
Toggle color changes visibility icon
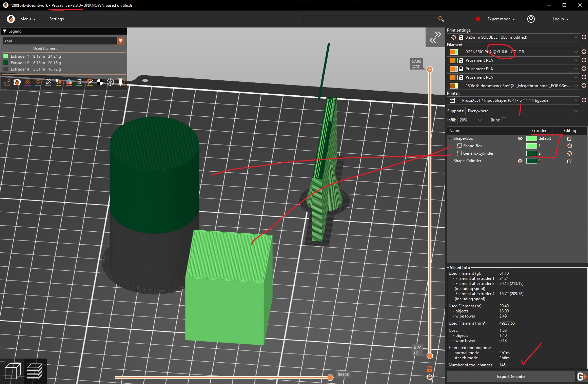click(x=69, y=82)
